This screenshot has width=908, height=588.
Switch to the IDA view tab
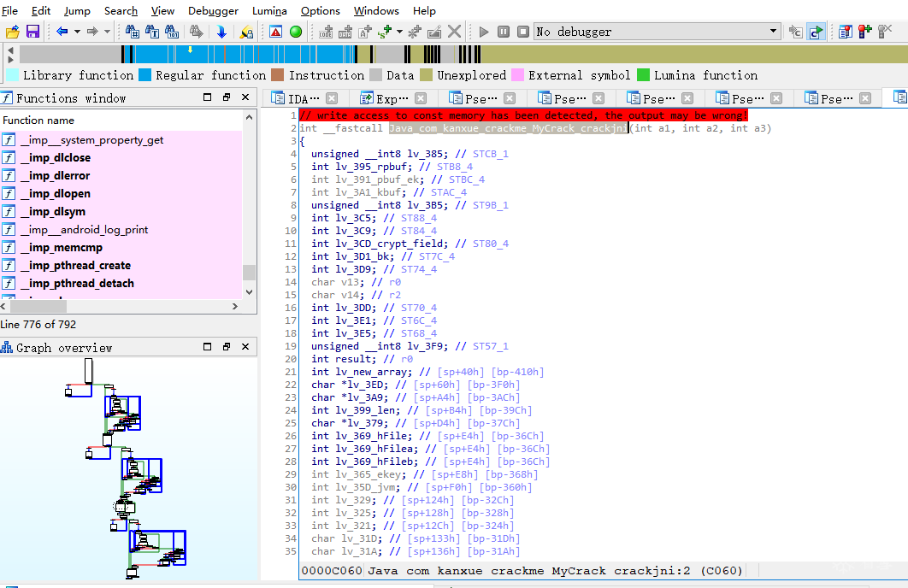tap(304, 98)
